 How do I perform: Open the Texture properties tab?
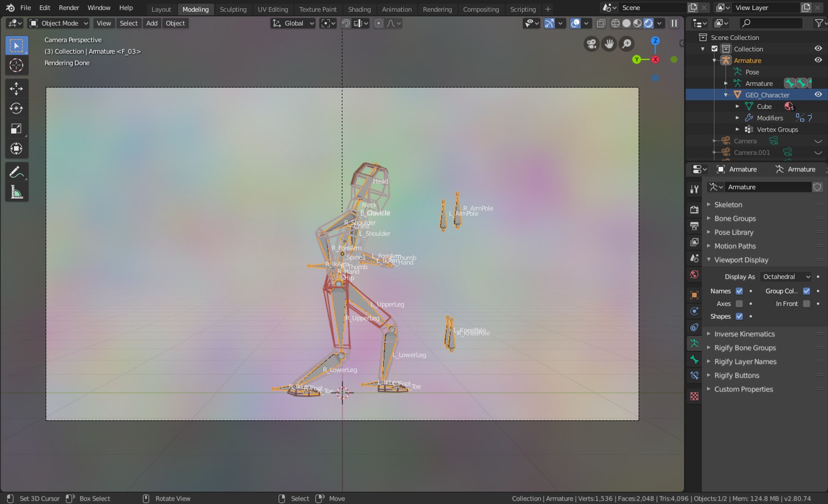[x=694, y=396]
